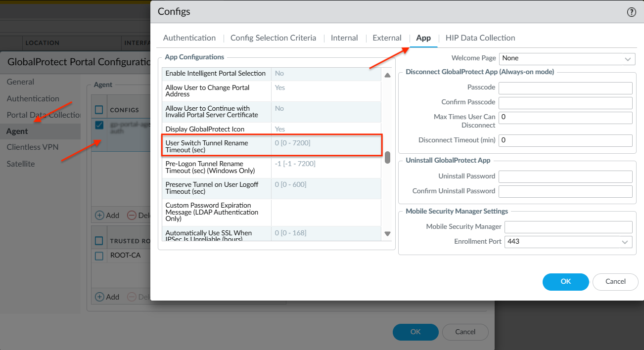Switch to the Config Selection Criteria tab

(x=273, y=38)
